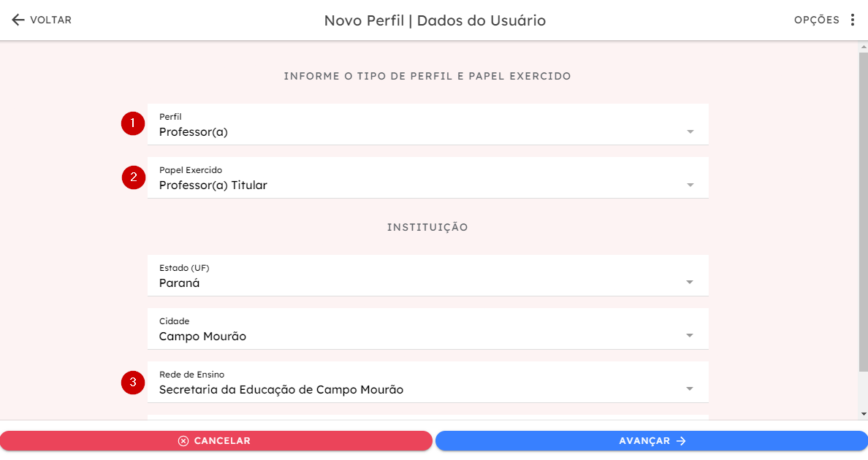Expand the Rede de Ensino dropdown arrow

pyautogui.click(x=690, y=388)
